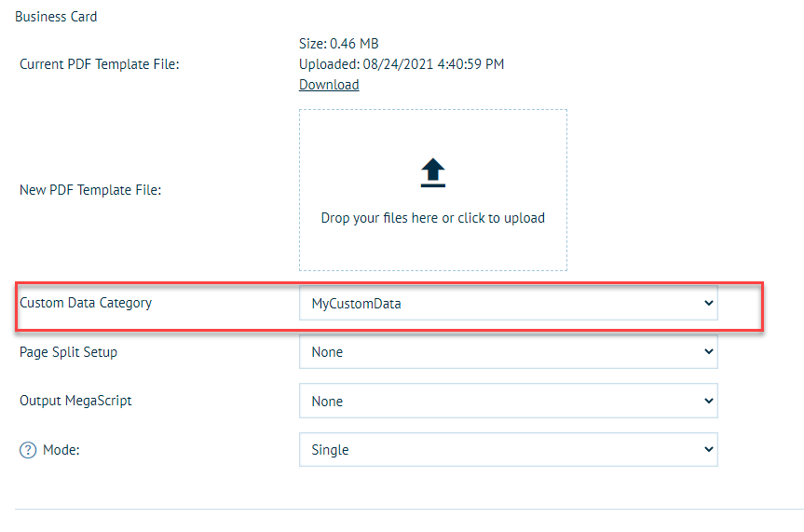
Task: Click the Uploaded date and time text
Action: pos(402,64)
